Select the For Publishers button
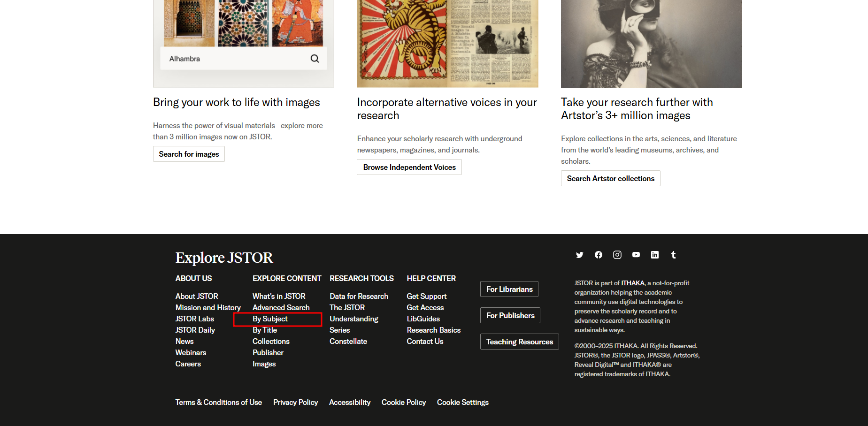Image resolution: width=868 pixels, height=426 pixels. pos(510,315)
